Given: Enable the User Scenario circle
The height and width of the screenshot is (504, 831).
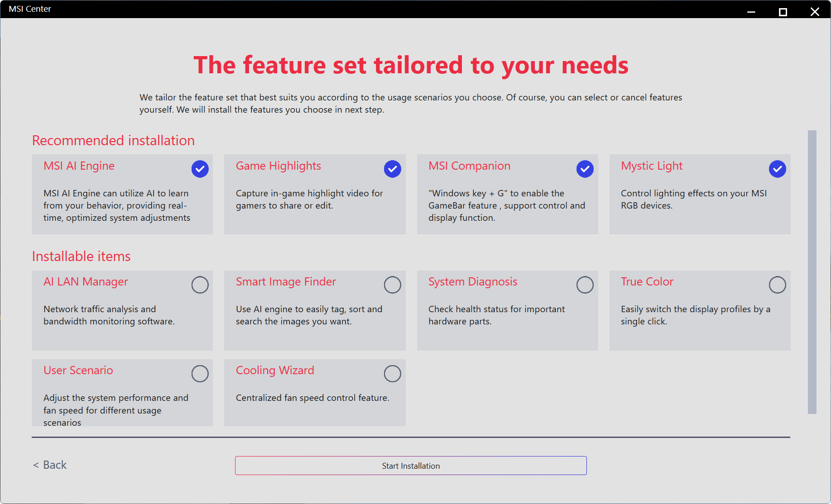Looking at the screenshot, I should pyautogui.click(x=200, y=373).
